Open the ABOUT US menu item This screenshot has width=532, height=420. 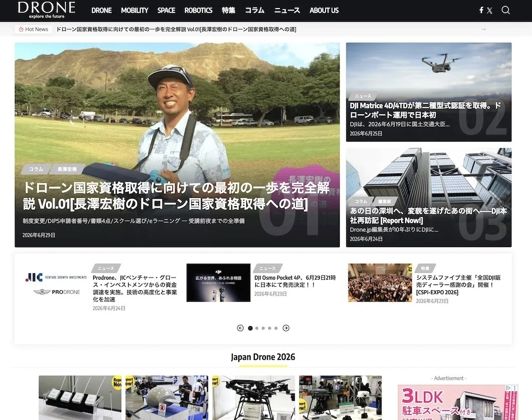coord(324,11)
